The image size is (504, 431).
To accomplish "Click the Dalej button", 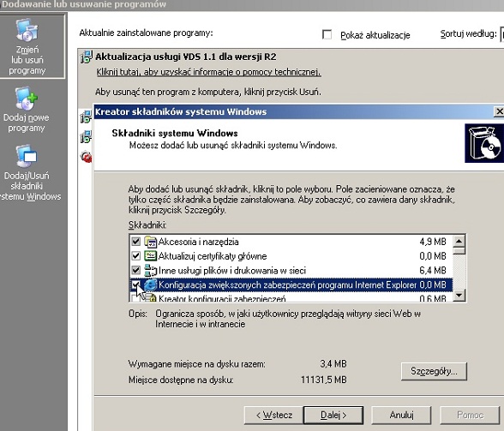I will point(333,416).
